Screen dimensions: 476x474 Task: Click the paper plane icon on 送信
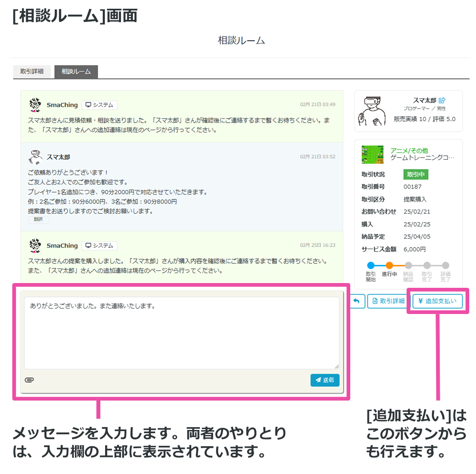pyautogui.click(x=318, y=380)
